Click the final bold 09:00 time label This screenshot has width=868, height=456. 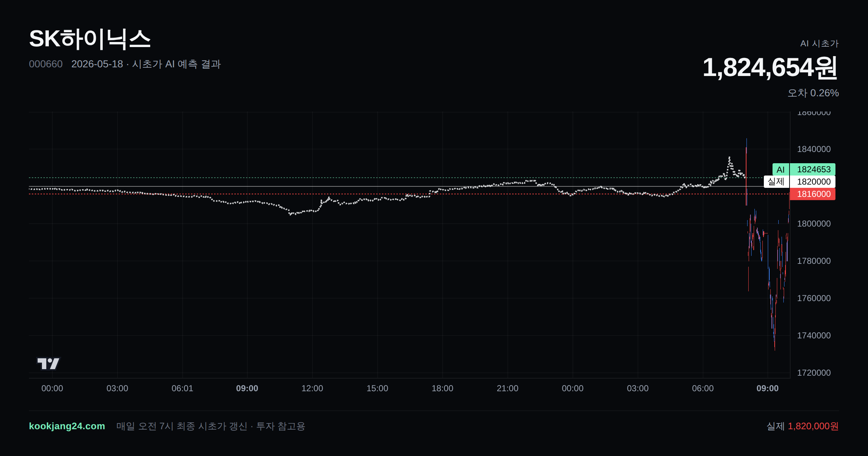[x=767, y=388]
